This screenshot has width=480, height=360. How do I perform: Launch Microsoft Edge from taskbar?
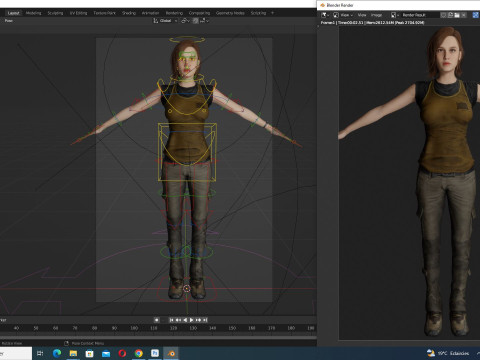[x=57, y=353]
